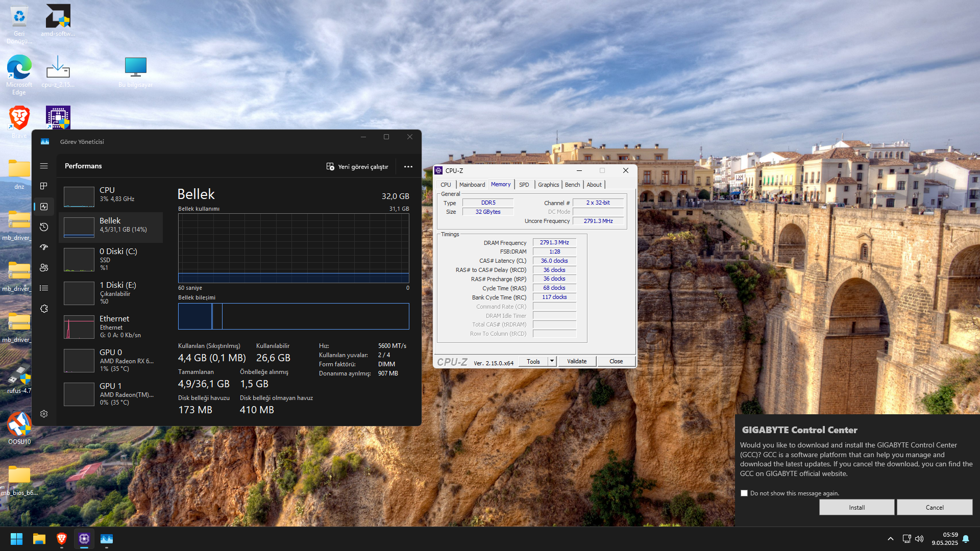980x551 pixels.
Task: Open network icon in system tray
Action: point(906,539)
